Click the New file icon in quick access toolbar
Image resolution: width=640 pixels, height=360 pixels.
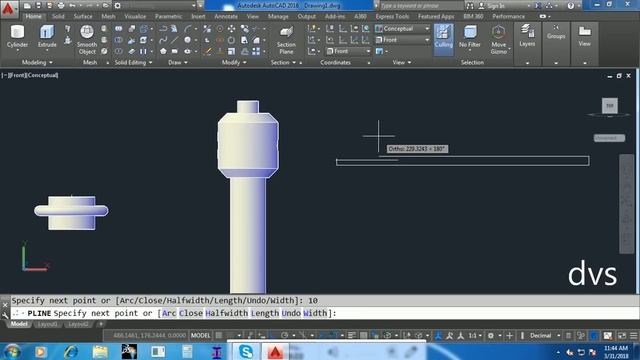click(27, 6)
